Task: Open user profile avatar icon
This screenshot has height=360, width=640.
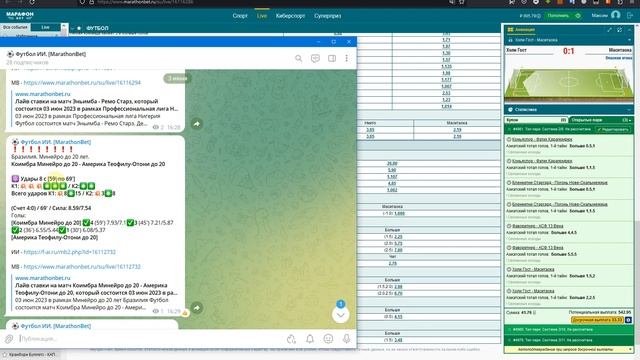Action: [x=616, y=15]
